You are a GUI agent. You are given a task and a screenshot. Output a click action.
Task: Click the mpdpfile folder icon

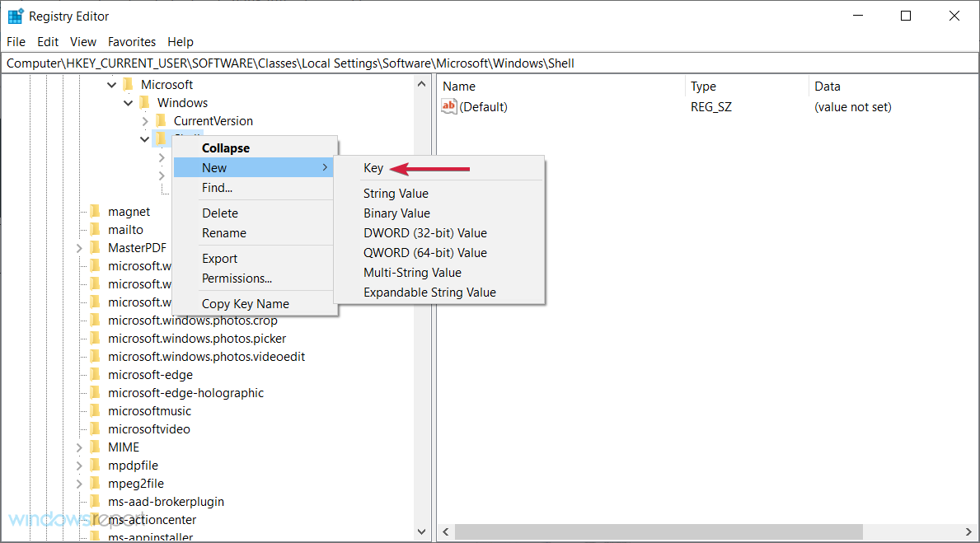click(x=96, y=465)
